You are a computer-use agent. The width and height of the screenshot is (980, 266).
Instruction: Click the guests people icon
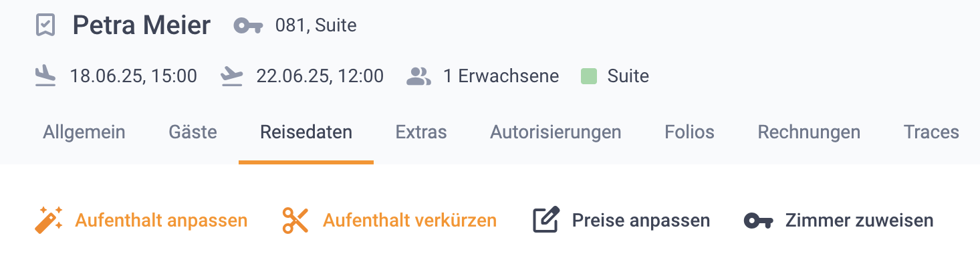(x=418, y=76)
